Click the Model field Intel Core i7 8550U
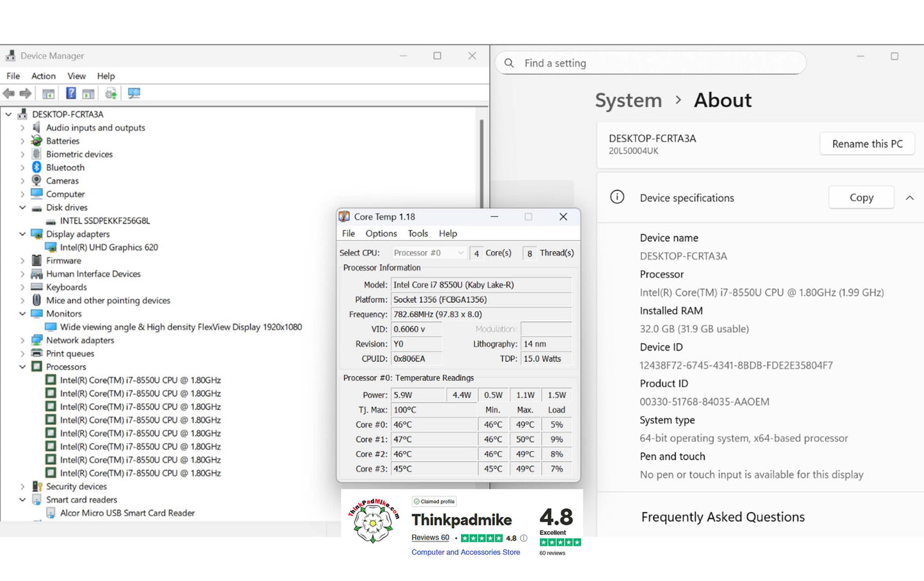The image size is (924, 581). point(481,285)
